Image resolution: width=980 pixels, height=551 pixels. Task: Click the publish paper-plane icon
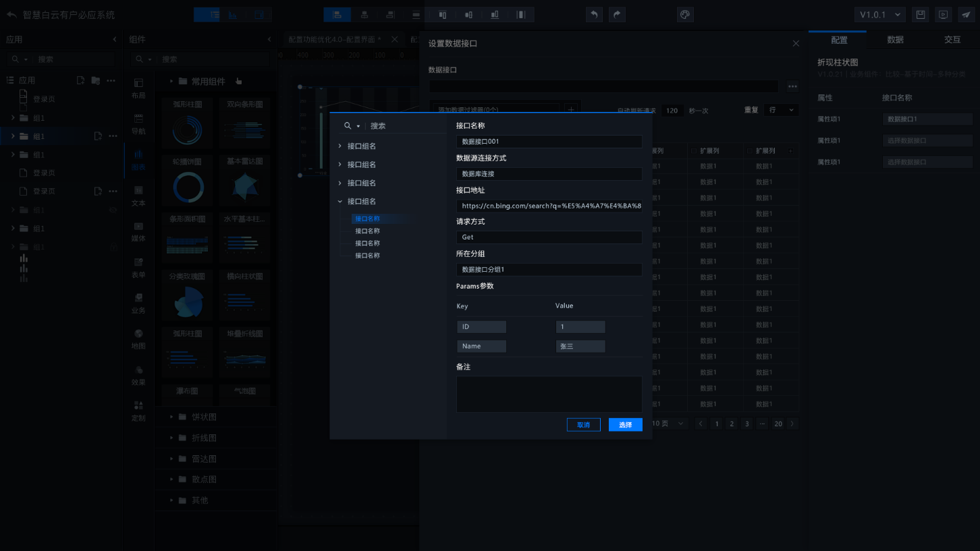point(966,15)
